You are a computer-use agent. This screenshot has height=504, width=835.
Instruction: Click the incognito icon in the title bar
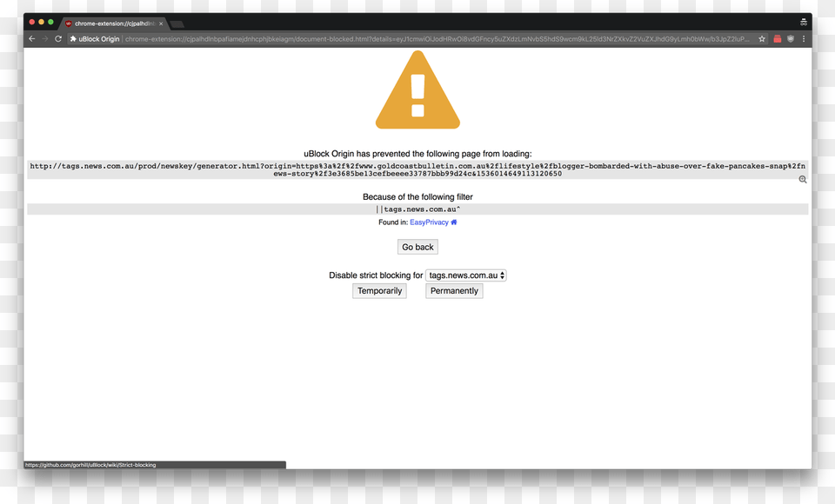804,22
